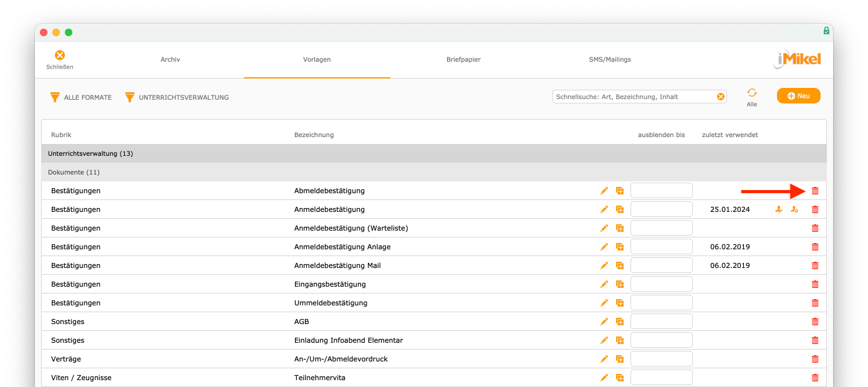
Task: Duplicate the An-/Um-/Abmeldevordruck template
Action: [x=620, y=359]
